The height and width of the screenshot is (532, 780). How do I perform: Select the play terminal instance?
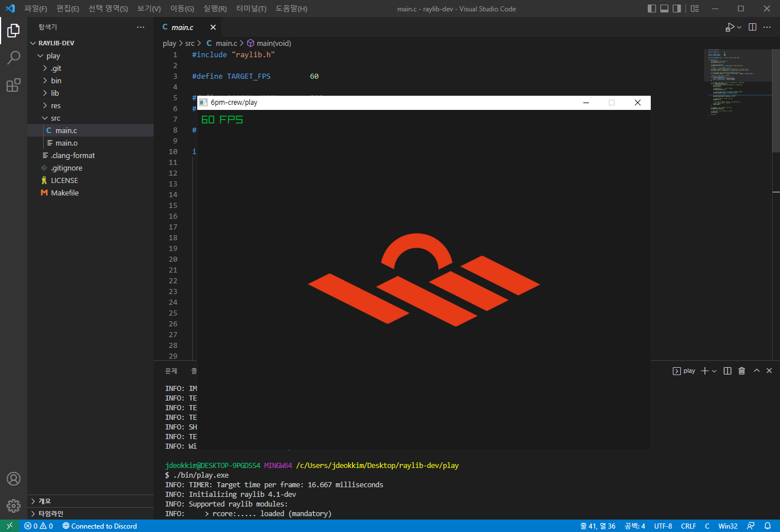(684, 371)
